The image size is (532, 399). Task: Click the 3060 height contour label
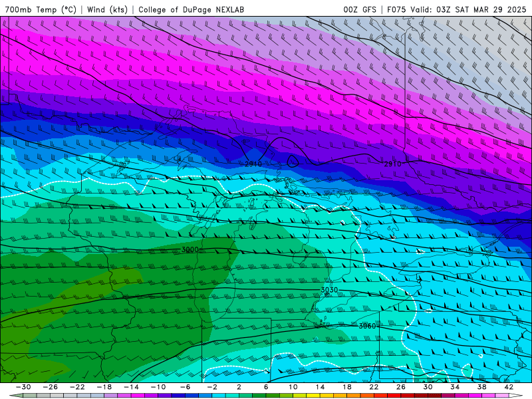coord(368,326)
